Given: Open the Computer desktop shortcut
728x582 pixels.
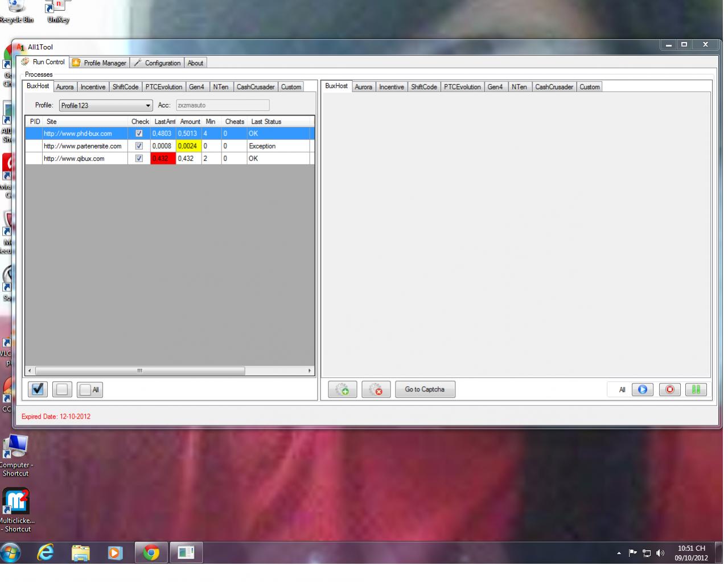Looking at the screenshot, I should coord(15,455).
